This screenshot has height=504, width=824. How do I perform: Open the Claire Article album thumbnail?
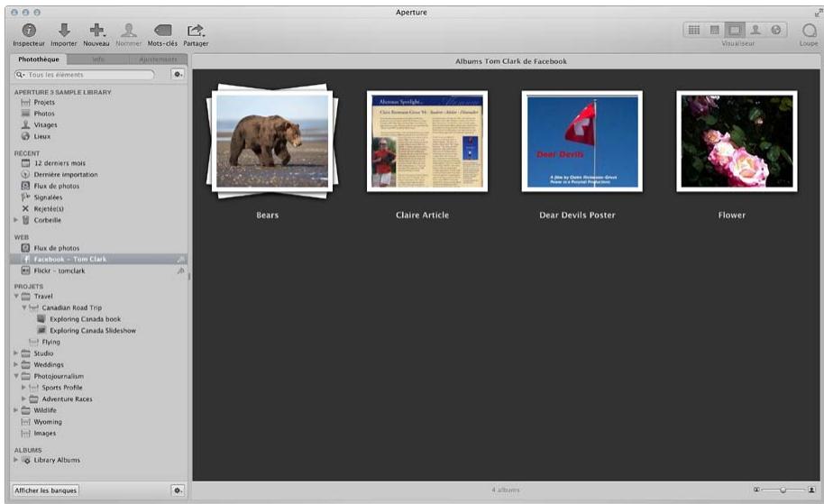point(427,142)
